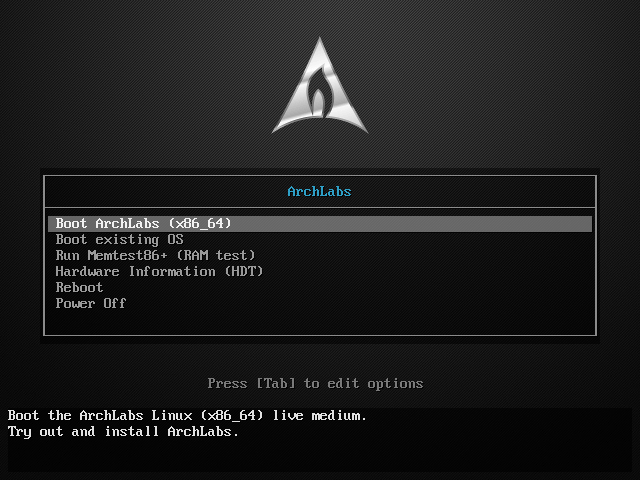The width and height of the screenshot is (640, 480).
Task: Click the "(HDT)" abbreviation in the menu
Action: tap(243, 272)
